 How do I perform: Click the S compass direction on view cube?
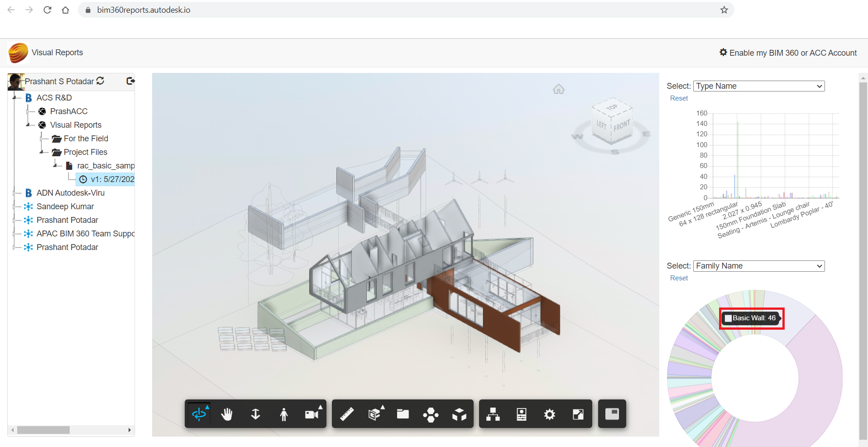pos(615,152)
